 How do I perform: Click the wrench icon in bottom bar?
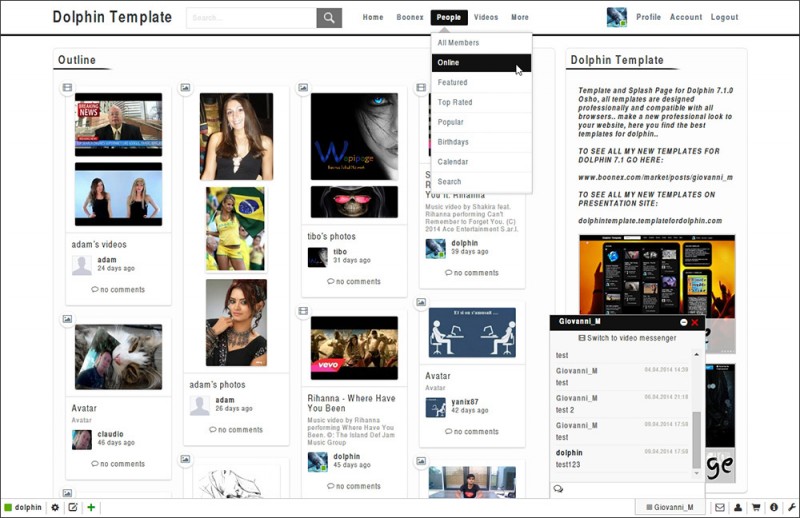[x=791, y=507]
